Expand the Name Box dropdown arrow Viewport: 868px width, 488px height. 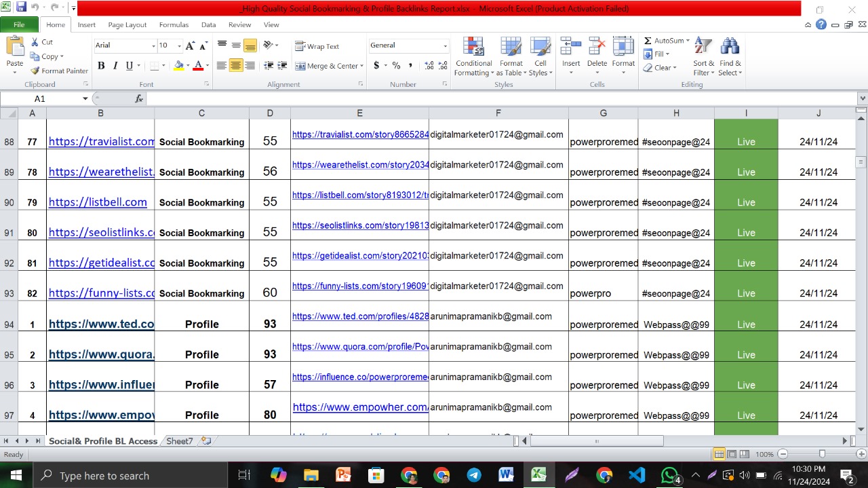coord(85,98)
